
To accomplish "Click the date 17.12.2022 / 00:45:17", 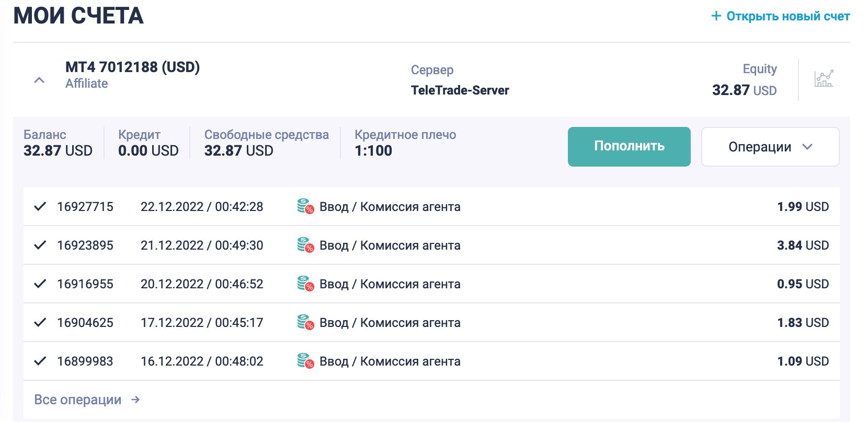I will pyautogui.click(x=202, y=323).
